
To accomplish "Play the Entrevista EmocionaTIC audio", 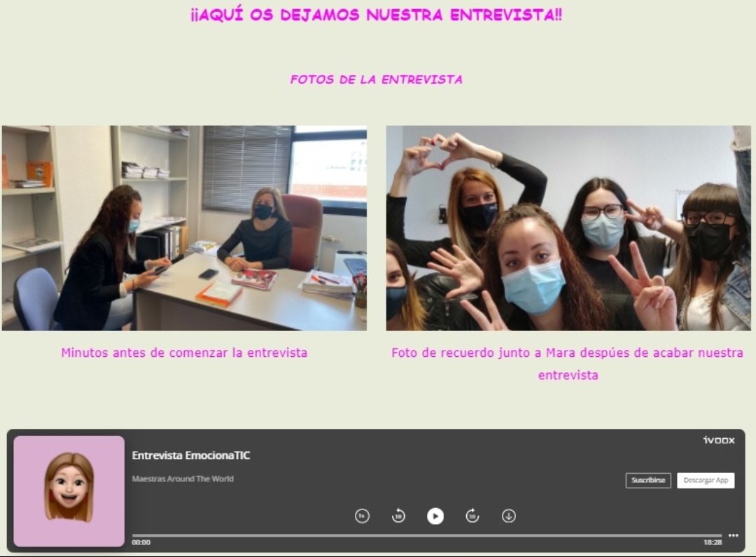I will 435,516.
